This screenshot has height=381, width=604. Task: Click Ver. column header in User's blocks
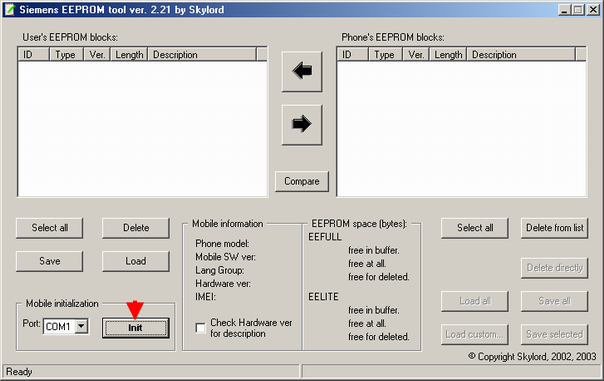coord(97,55)
